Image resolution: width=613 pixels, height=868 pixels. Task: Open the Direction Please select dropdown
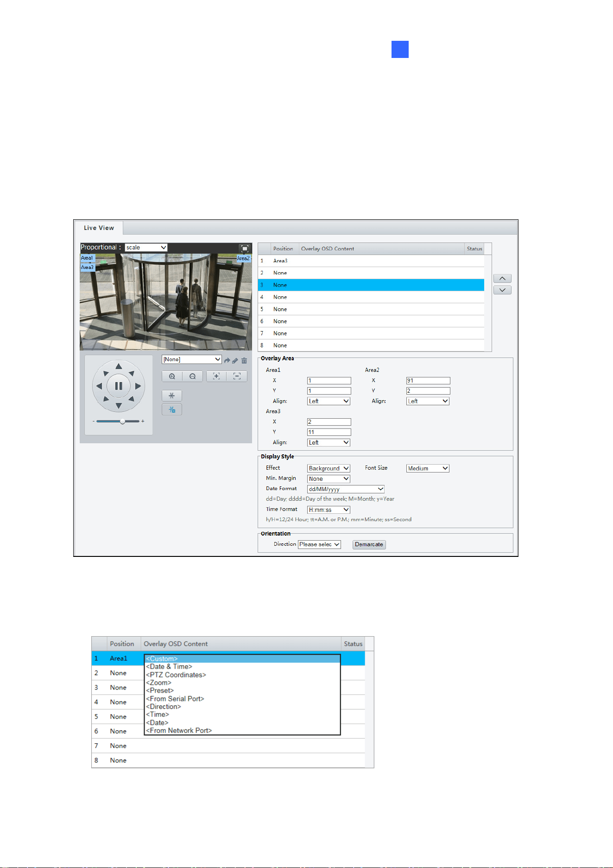click(x=319, y=544)
